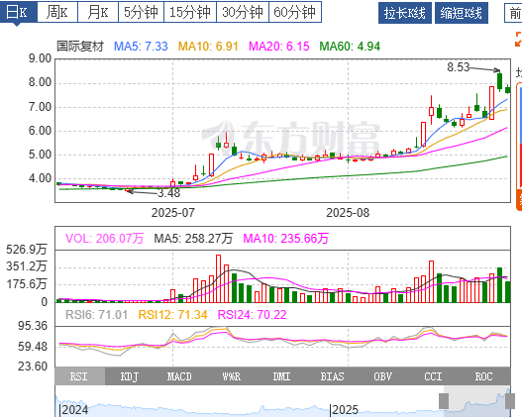Open the 5分钟 chart tab
Screen dimensions: 522x420
click(141, 12)
